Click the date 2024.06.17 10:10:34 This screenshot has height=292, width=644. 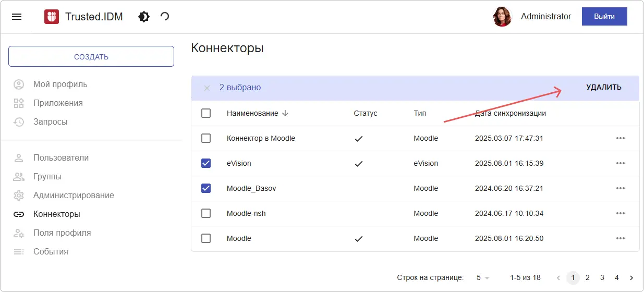509,213
